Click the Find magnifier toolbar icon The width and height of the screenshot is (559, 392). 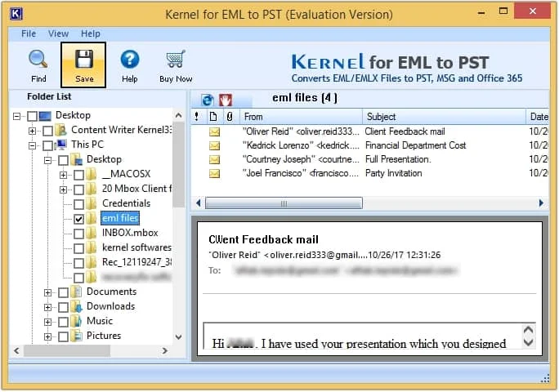[38, 60]
